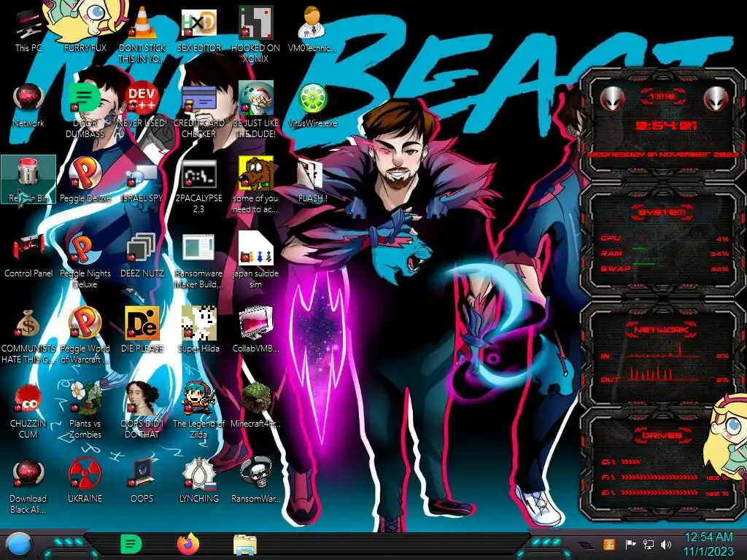Click the TIME header of the gadget
The height and width of the screenshot is (560, 747).
point(662,97)
